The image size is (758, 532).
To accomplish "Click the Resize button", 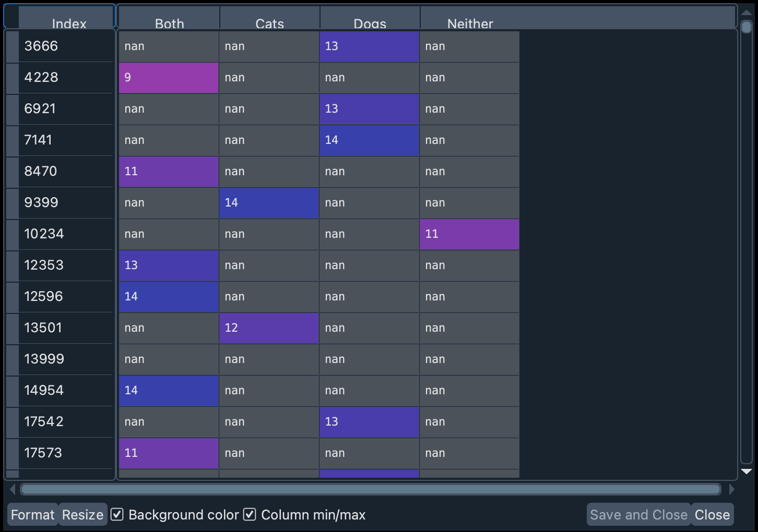I will [82, 514].
